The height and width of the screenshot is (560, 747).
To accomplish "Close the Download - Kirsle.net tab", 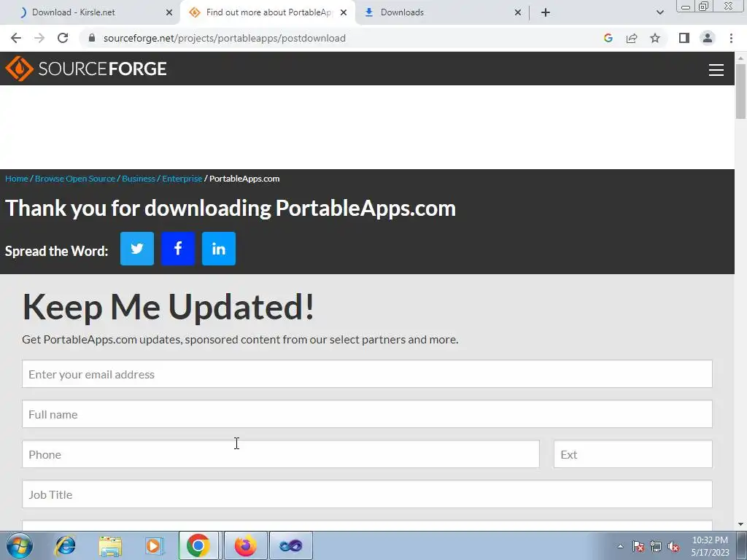I will [x=169, y=12].
